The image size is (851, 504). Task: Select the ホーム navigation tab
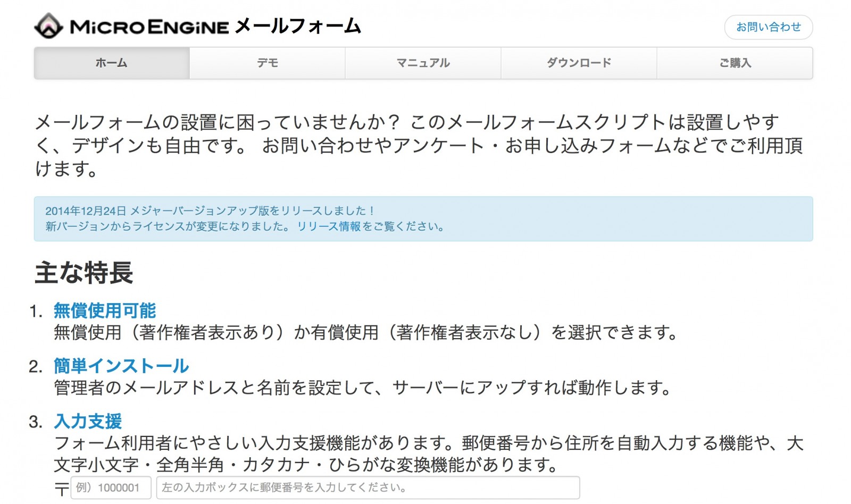pos(112,63)
